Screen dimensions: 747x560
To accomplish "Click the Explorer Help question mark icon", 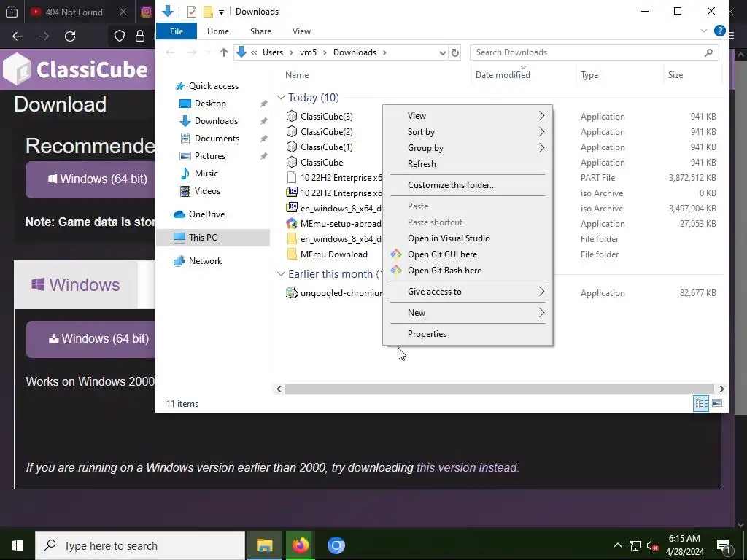I will point(719,31).
